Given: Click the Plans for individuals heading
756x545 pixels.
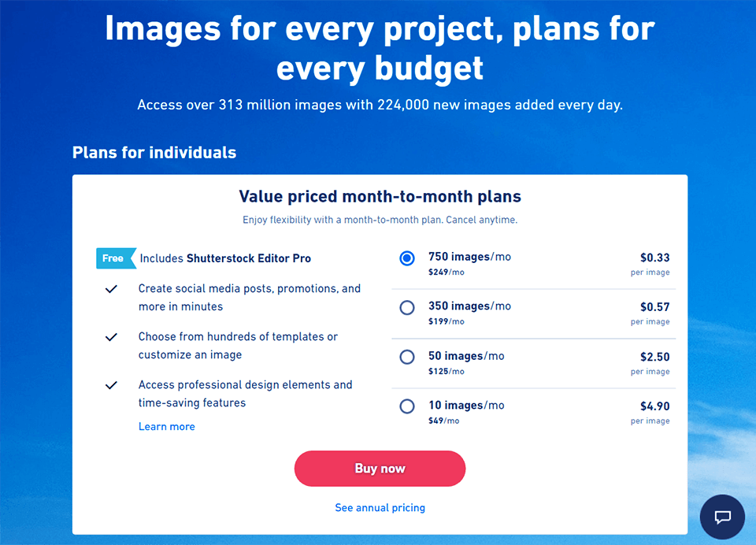Looking at the screenshot, I should [154, 152].
